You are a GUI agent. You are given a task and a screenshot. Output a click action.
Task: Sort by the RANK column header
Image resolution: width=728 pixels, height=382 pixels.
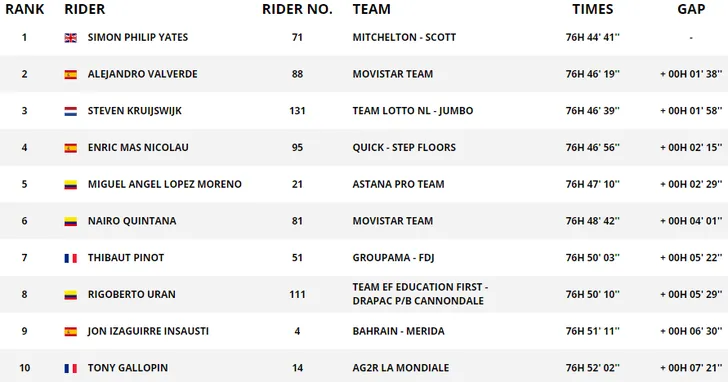click(x=25, y=9)
